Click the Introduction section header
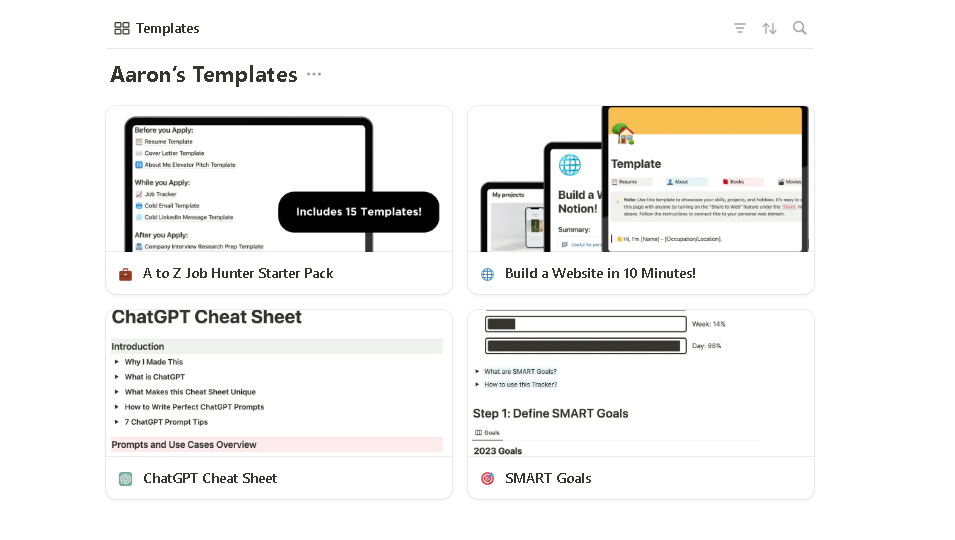Viewport: 955px width, 540px height. [277, 346]
